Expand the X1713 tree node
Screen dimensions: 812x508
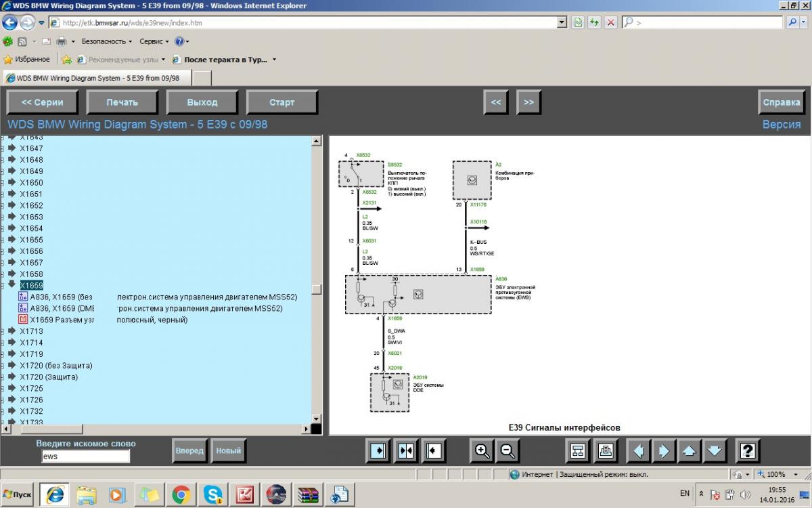tap(11, 331)
